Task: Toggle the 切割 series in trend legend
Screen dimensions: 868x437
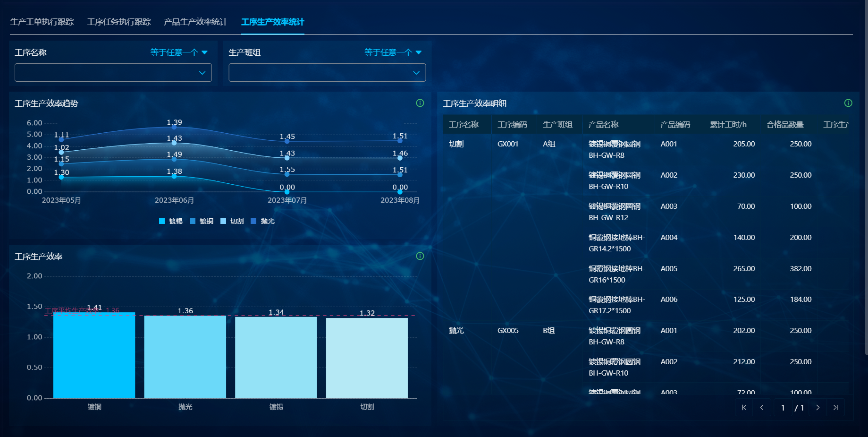Action: [x=232, y=221]
